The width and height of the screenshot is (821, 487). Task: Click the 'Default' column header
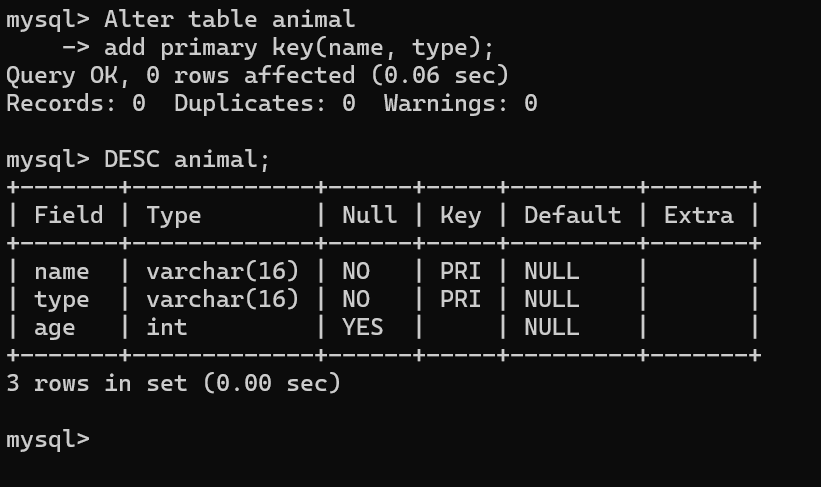click(572, 216)
